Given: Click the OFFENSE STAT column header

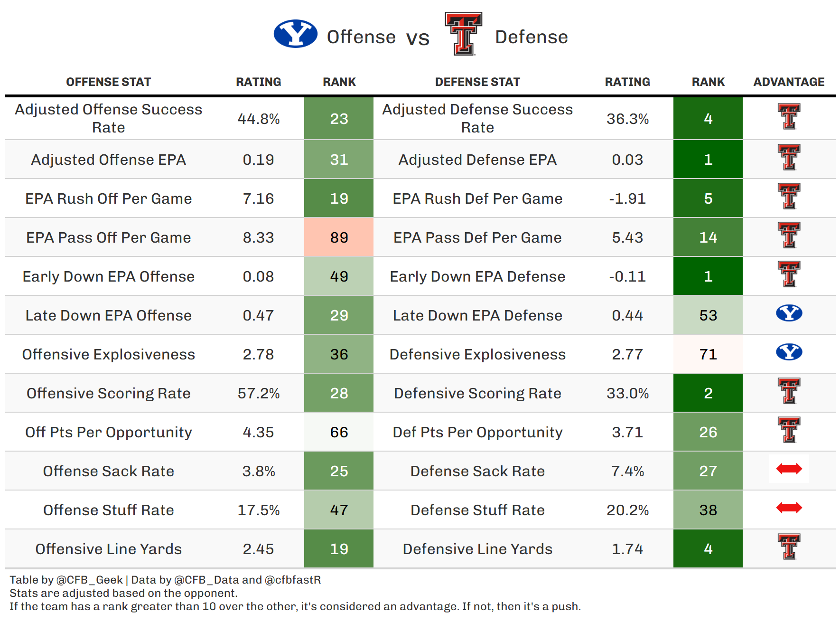Looking at the screenshot, I should pos(108,82).
